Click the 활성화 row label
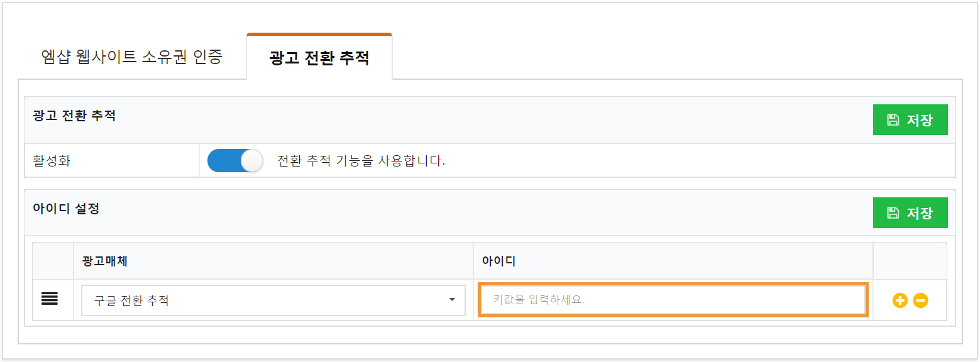980x362 pixels. point(52,160)
